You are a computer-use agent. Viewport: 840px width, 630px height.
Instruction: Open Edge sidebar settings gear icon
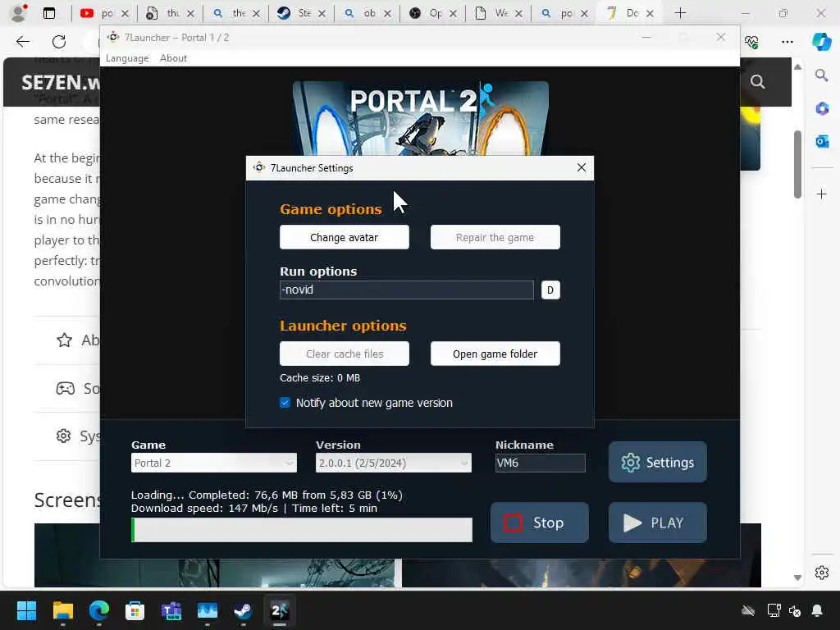point(821,572)
